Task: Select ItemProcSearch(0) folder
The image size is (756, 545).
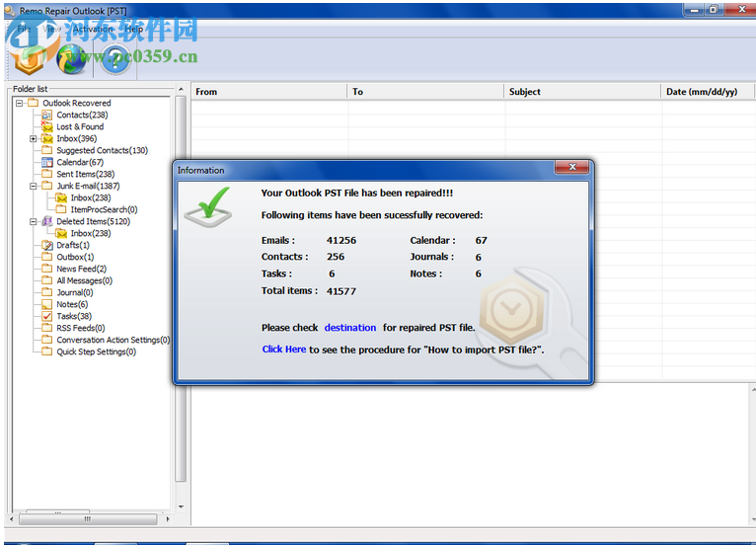Action: tap(105, 209)
